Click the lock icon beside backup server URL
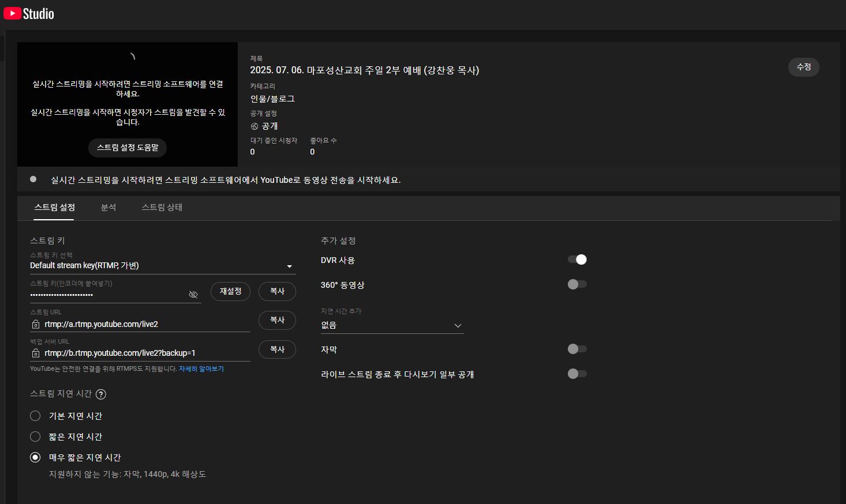Viewport: 846px width, 504px height. point(36,353)
